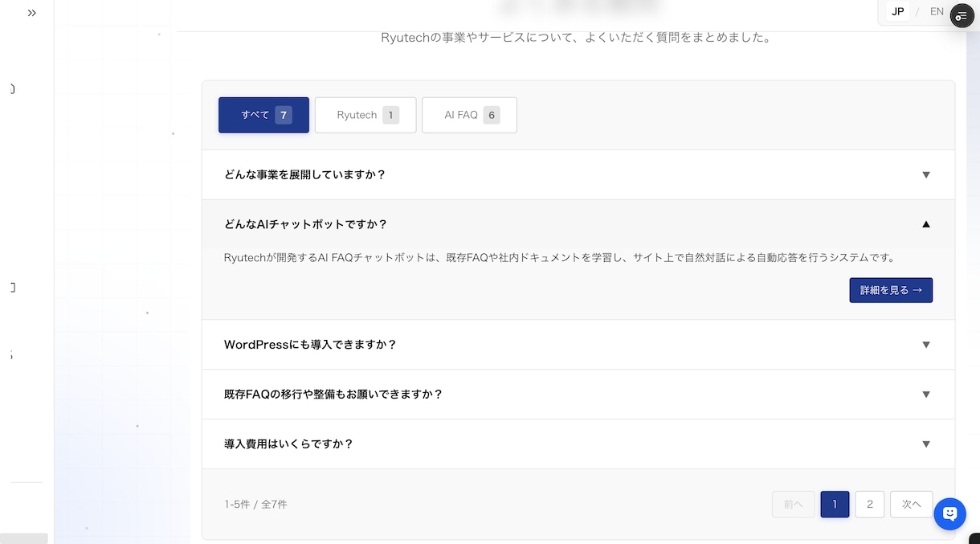Open the chat widget smiley icon

(x=949, y=513)
